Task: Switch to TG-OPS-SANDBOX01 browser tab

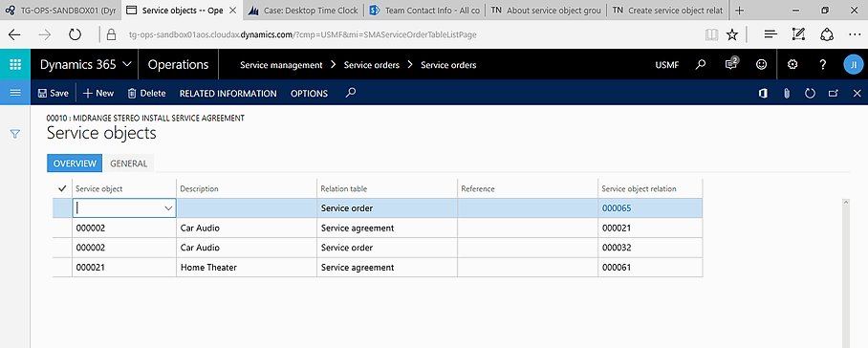Action: click(60, 10)
